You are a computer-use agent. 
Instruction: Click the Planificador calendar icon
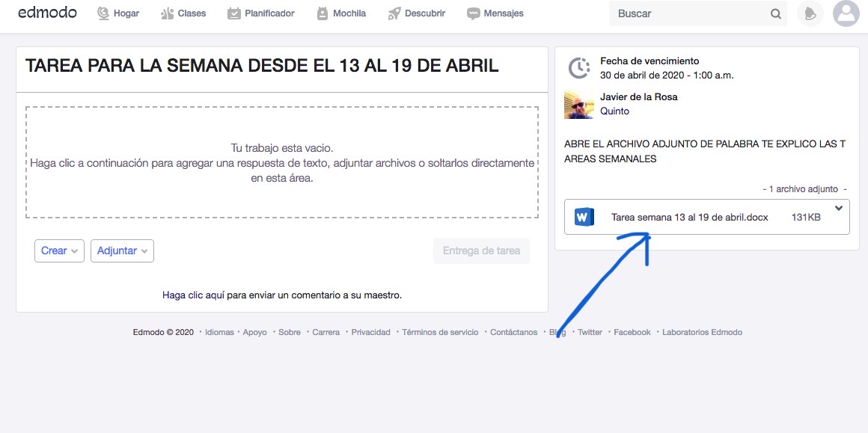(x=233, y=13)
